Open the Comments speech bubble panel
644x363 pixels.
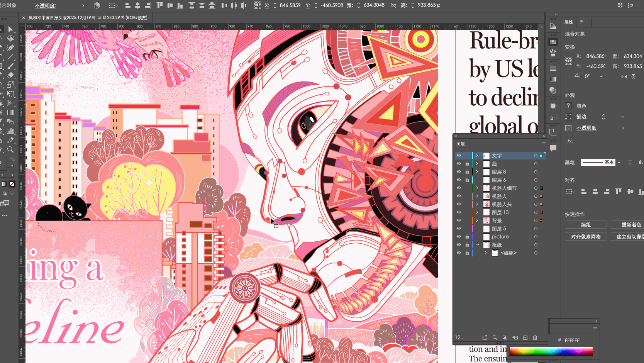tap(553, 148)
